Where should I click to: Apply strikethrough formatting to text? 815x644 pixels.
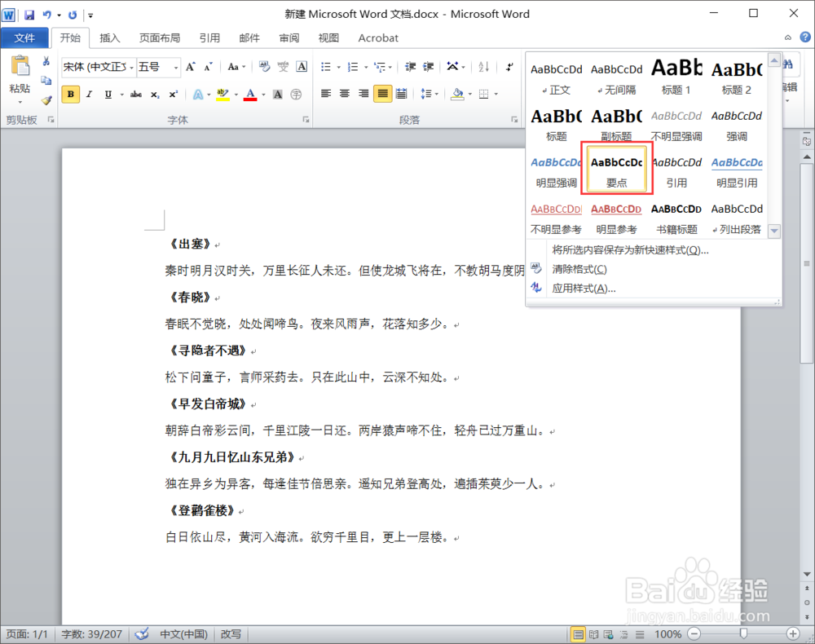(x=136, y=93)
